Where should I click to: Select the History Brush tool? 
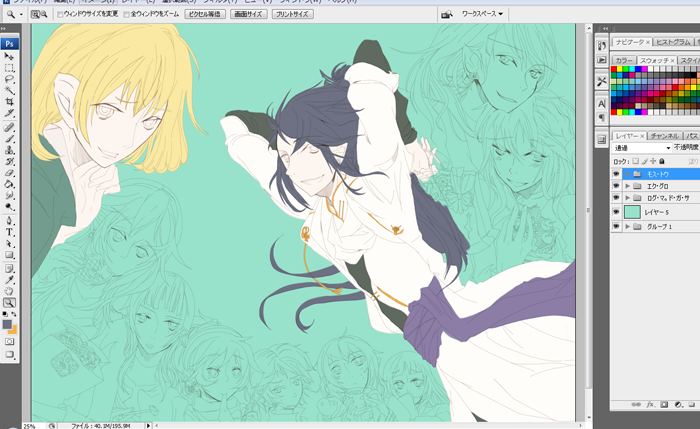click(x=9, y=161)
